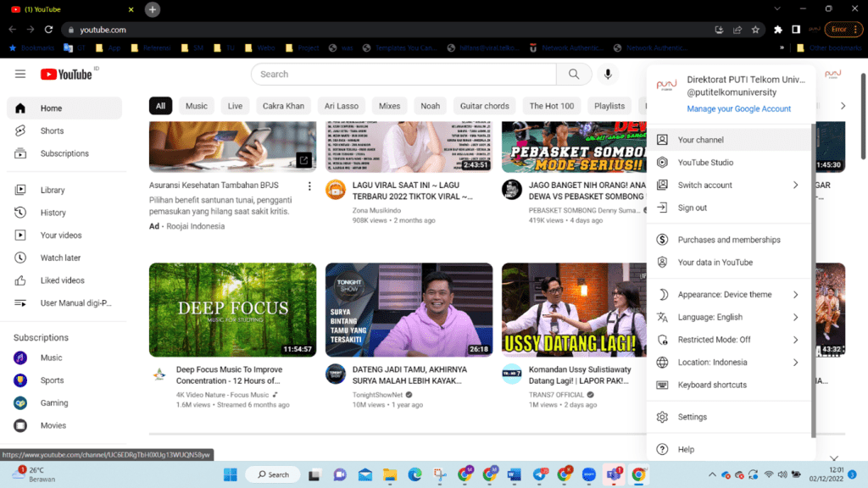
Task: Open Subscriptions from sidebar
Action: coord(64,153)
